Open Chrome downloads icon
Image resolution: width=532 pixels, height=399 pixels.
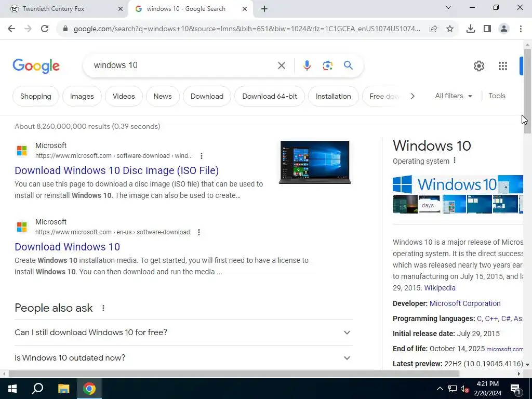[470, 29]
